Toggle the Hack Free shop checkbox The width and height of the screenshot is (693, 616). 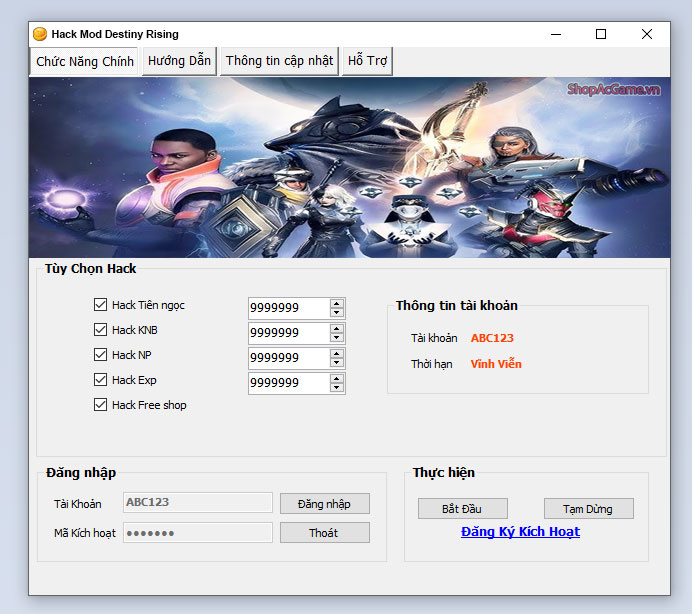tap(100, 405)
